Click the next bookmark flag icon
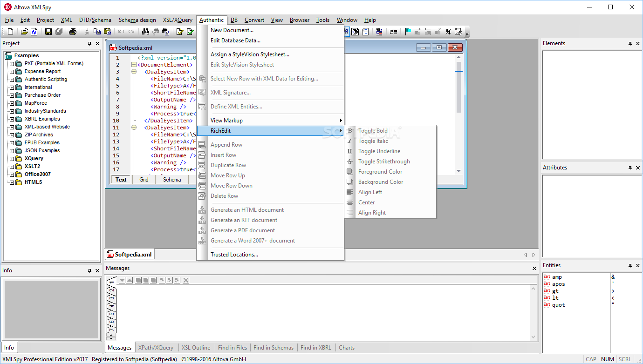Viewport: 643px width, 364px height. 417,32
